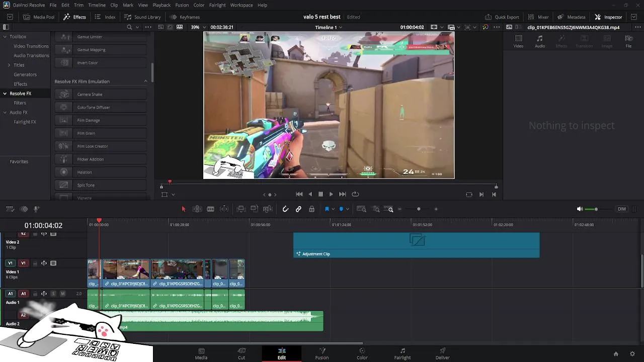Screen dimensions: 644x362
Task: Open the Metadata panel
Action: pyautogui.click(x=571, y=17)
